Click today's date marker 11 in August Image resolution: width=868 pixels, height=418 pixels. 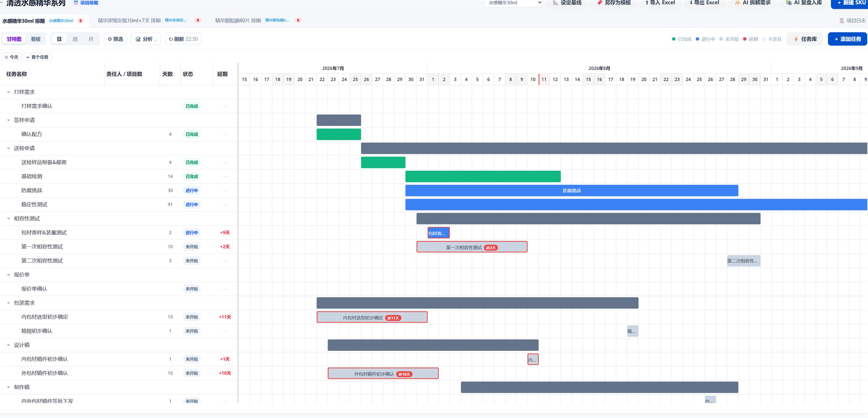544,79
